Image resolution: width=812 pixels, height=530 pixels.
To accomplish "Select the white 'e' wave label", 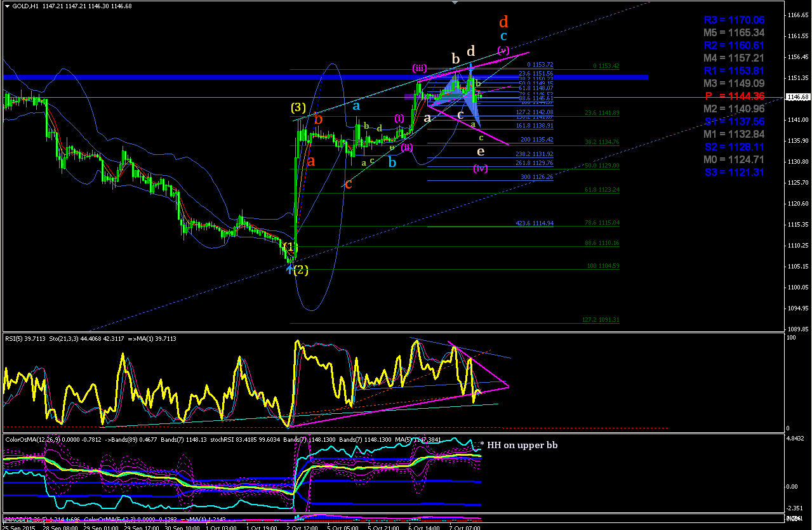I will [481, 152].
